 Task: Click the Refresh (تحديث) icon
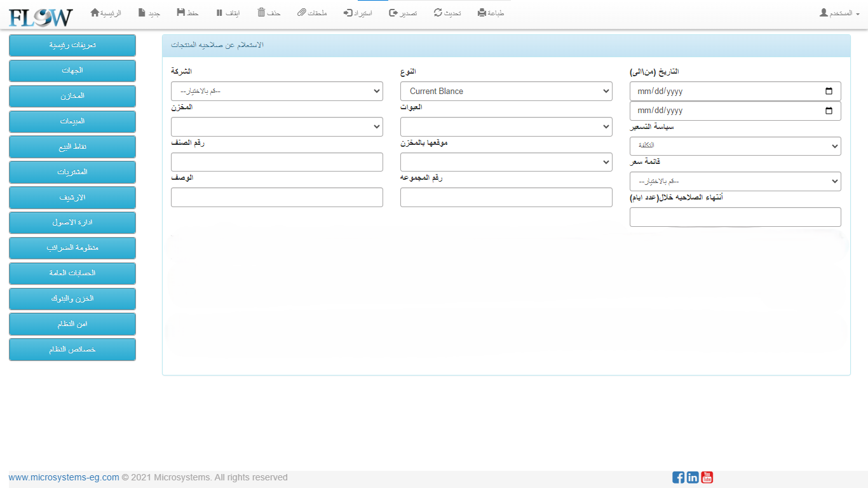click(x=438, y=13)
